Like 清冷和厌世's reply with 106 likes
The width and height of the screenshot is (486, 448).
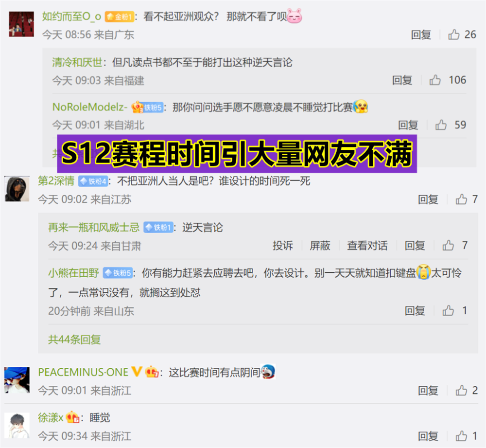435,80
